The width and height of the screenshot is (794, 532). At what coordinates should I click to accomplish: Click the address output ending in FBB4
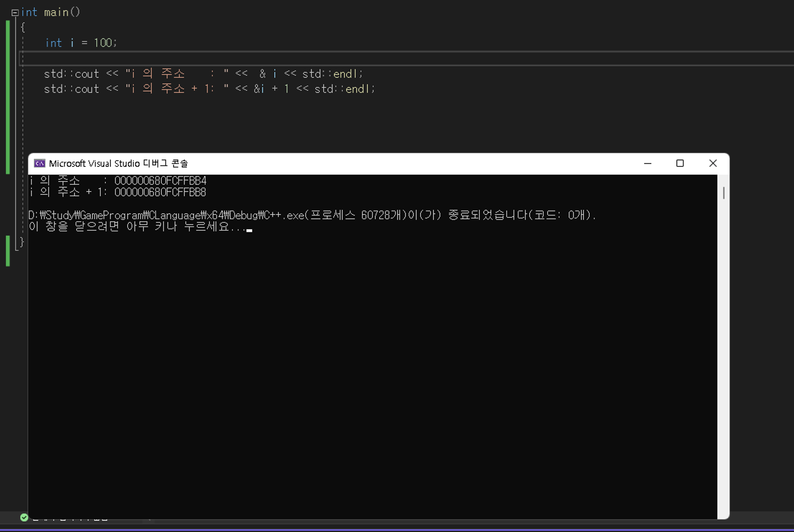160,181
